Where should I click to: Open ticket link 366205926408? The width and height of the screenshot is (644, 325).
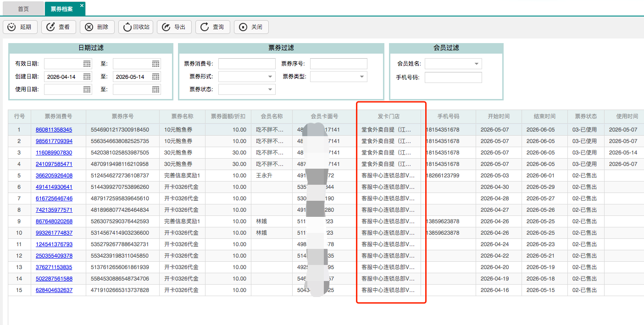pos(54,176)
